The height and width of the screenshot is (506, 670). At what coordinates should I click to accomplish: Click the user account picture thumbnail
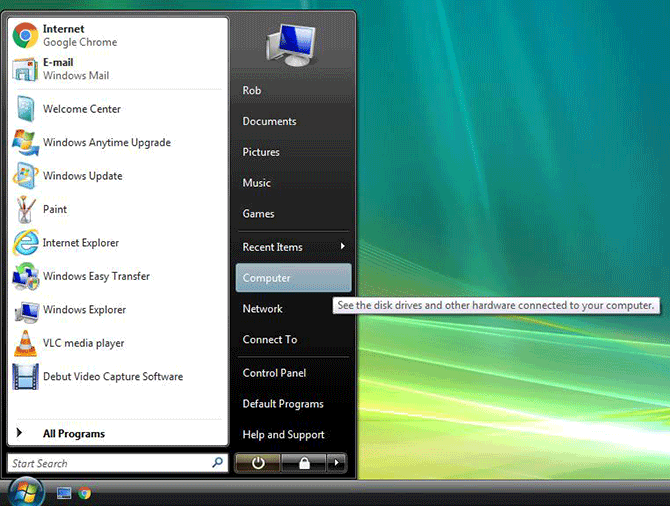[290, 45]
